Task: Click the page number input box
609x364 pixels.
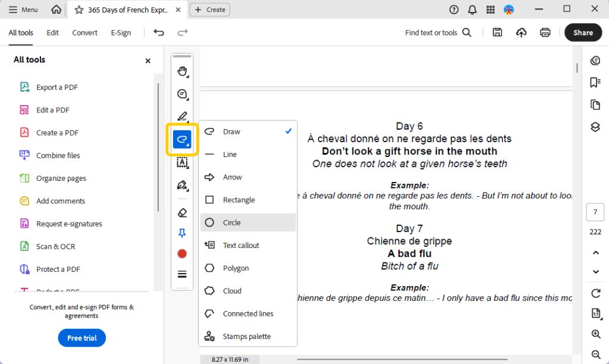Action: coord(595,212)
